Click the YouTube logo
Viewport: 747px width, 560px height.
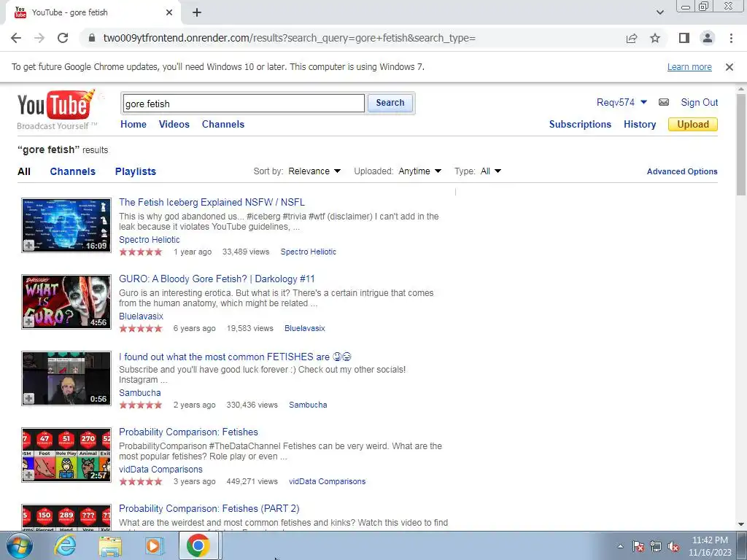click(x=56, y=109)
